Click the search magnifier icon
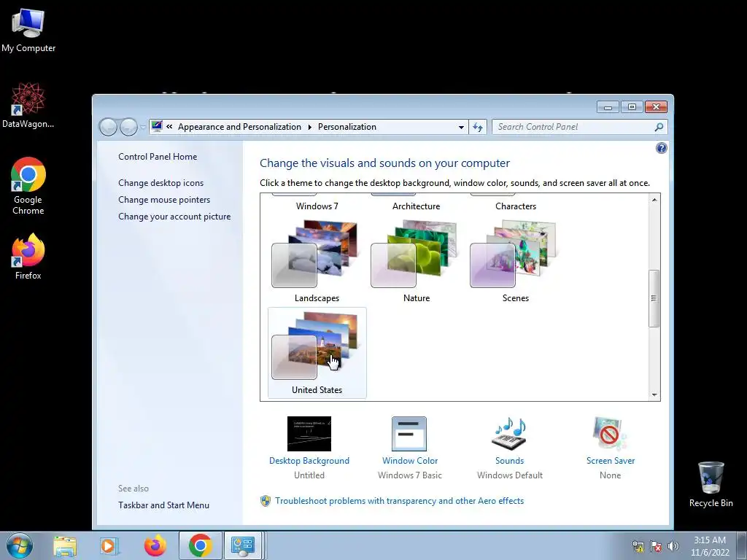Screen dimensions: 747x560 659,127
